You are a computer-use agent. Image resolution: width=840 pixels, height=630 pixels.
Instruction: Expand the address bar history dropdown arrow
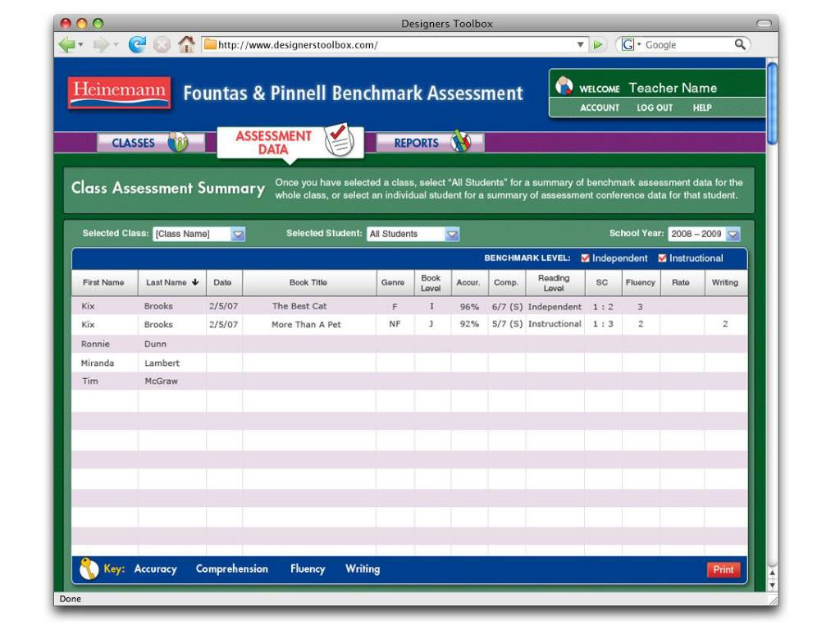tap(580, 44)
